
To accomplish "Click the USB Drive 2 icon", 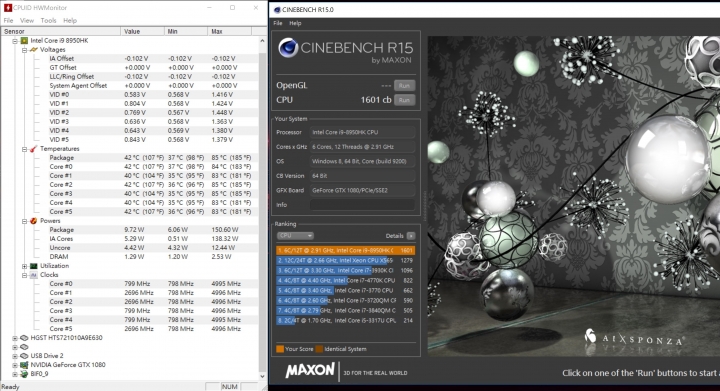I will pyautogui.click(x=24, y=356).
